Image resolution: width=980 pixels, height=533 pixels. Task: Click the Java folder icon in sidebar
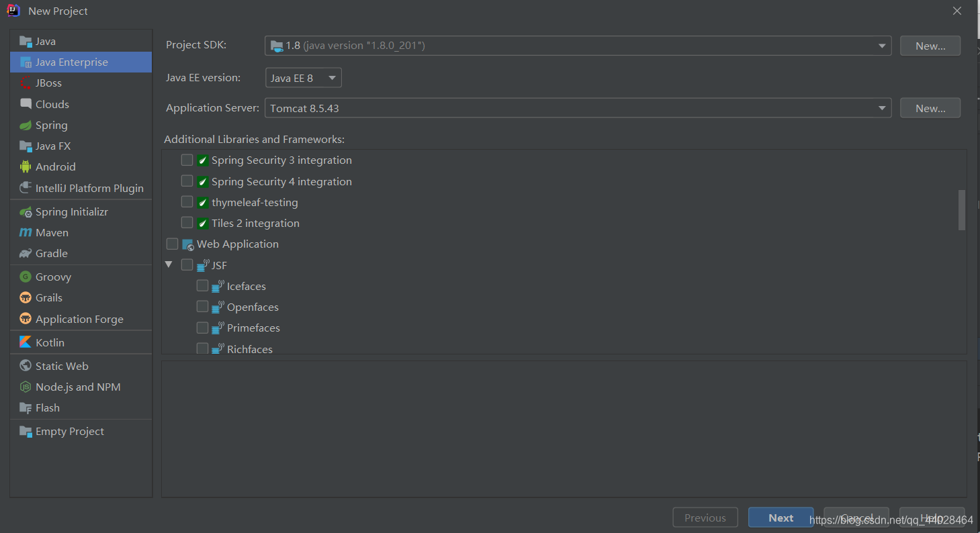[x=26, y=42]
